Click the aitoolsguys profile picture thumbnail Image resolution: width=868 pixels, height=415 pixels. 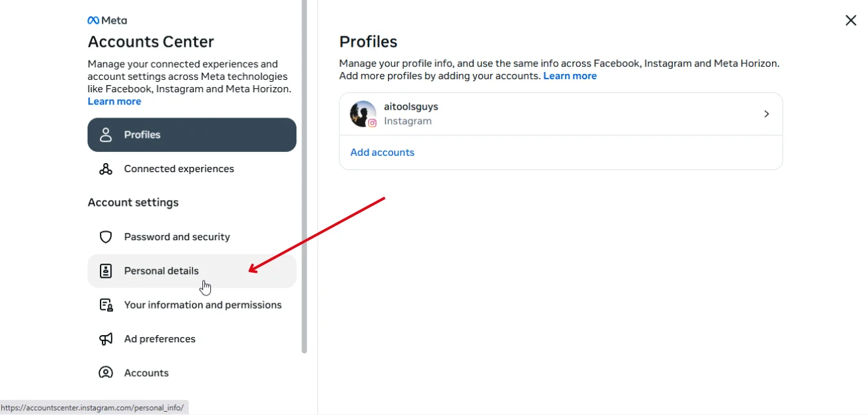(363, 114)
